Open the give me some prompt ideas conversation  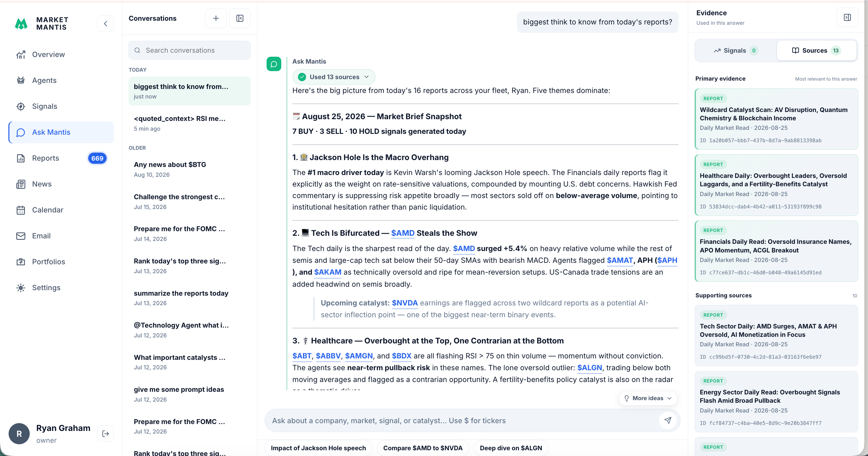pos(190,394)
